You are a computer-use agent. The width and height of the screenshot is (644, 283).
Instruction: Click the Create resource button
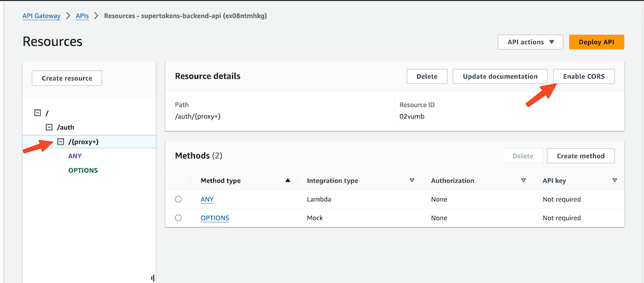point(67,78)
